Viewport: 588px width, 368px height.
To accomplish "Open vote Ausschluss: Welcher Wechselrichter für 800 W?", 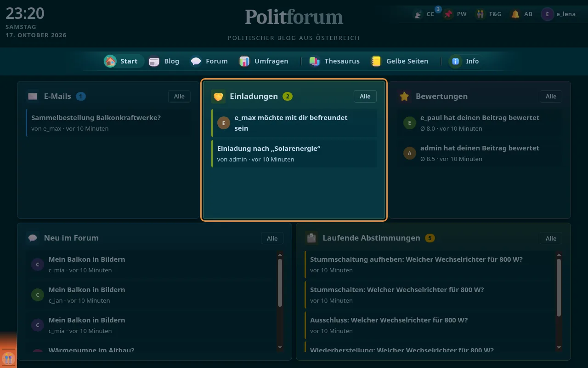I will 429,325.
